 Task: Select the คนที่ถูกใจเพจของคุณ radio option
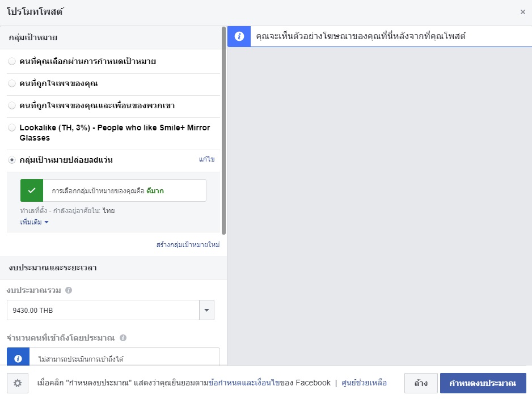(x=12, y=83)
